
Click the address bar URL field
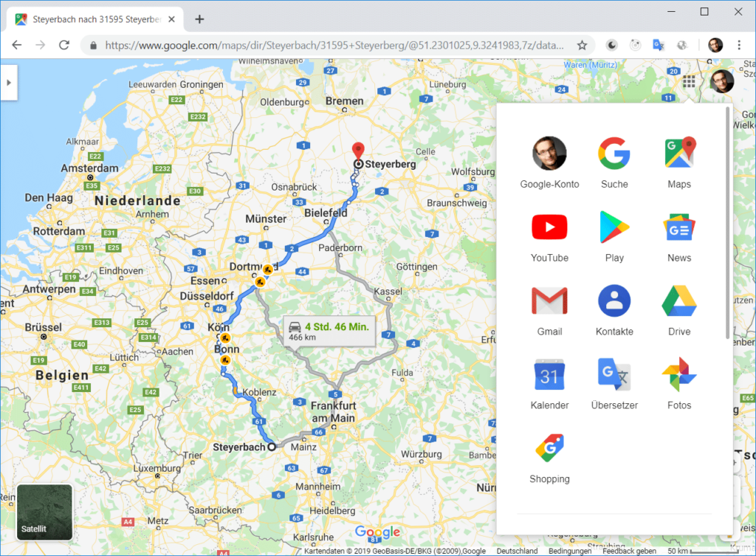(334, 45)
